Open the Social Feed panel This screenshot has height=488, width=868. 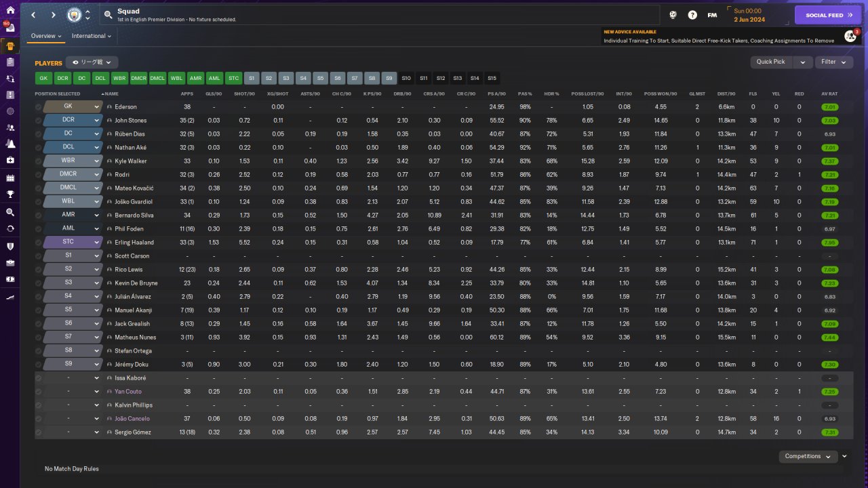(x=828, y=15)
